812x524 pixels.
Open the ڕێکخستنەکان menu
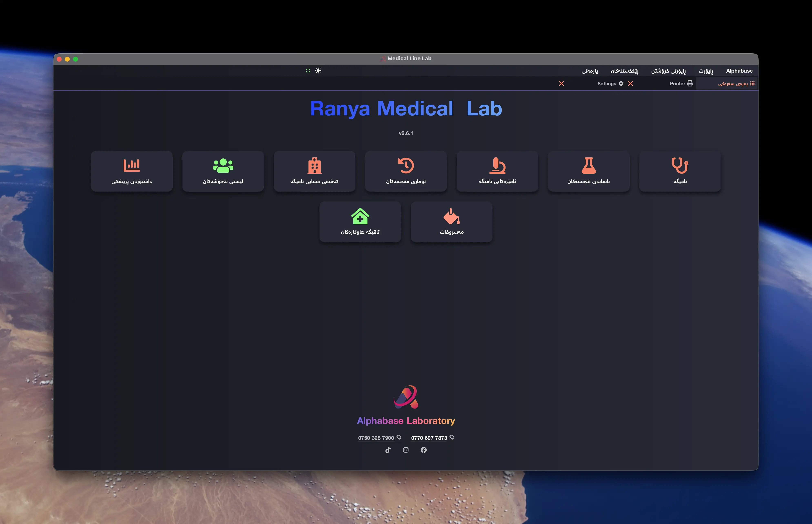[625, 71]
